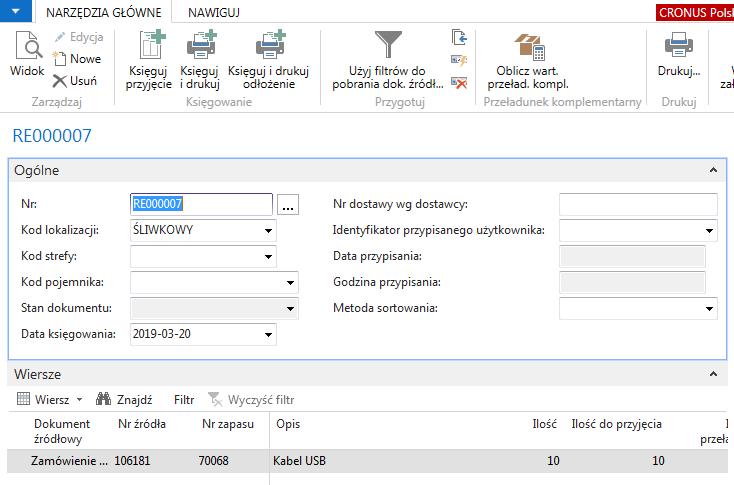Click Ilość column header

tap(544, 424)
